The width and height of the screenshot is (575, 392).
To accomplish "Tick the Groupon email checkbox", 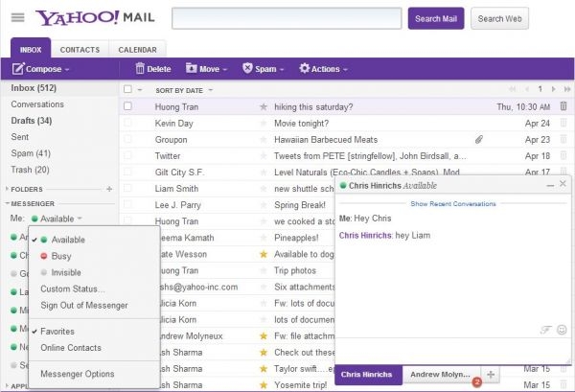I will coord(127,139).
